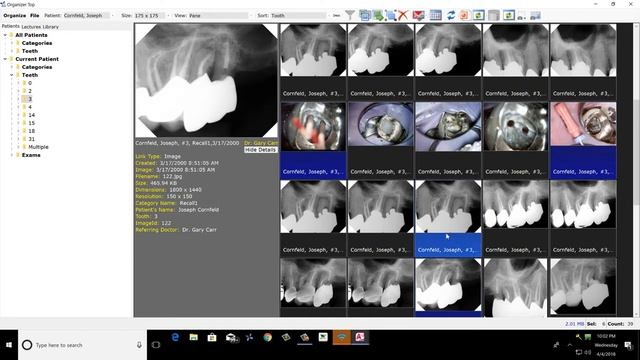Open Microsoft Access from the taskbar
Screen dimensions: 640x360
(x=360, y=337)
